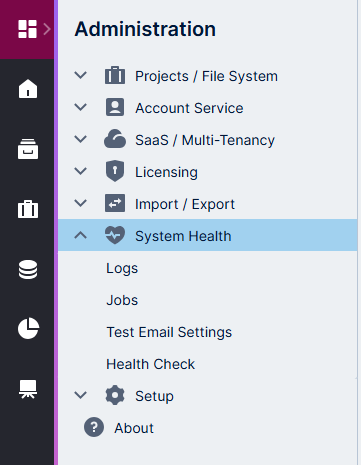Open Jobs under System Health

(x=122, y=300)
